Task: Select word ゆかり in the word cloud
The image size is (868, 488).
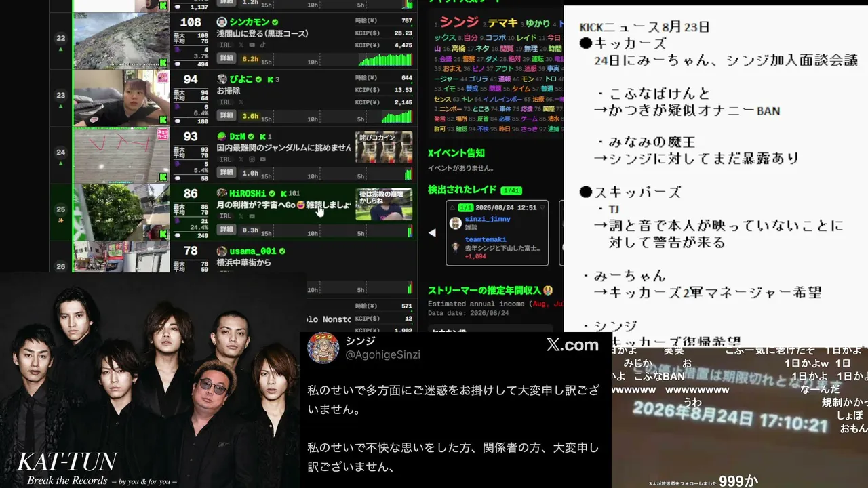Action: tap(536, 22)
